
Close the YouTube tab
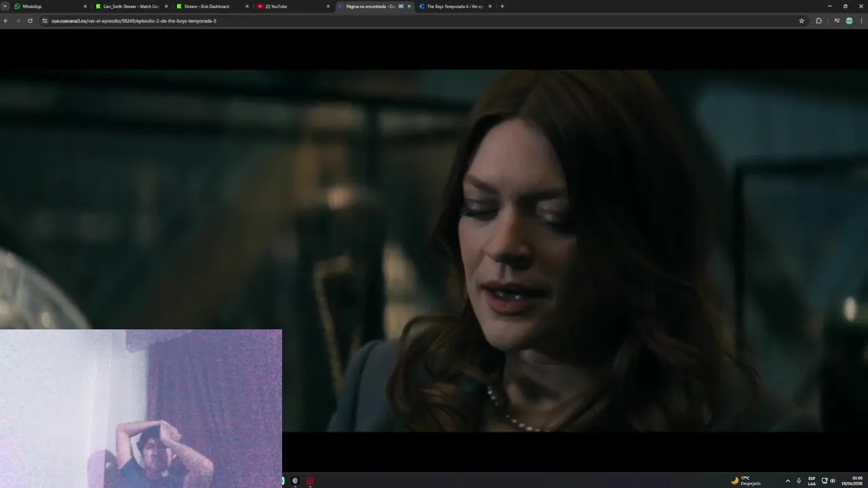tap(328, 6)
